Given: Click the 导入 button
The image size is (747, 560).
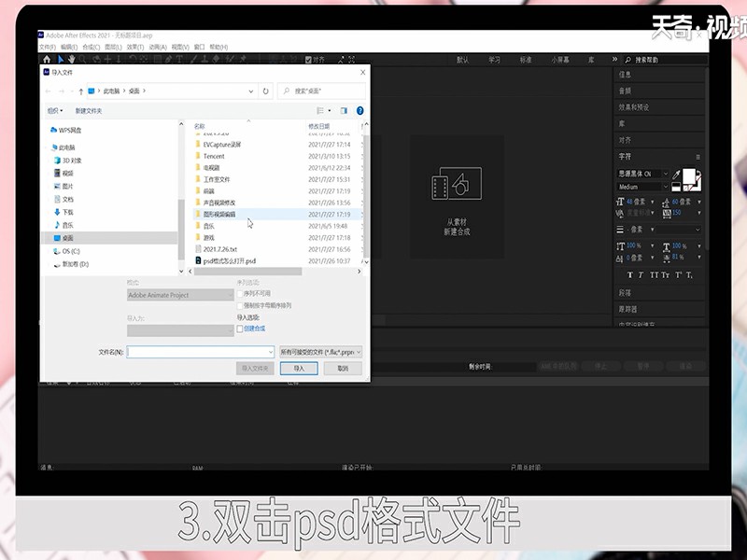Looking at the screenshot, I should coord(299,369).
